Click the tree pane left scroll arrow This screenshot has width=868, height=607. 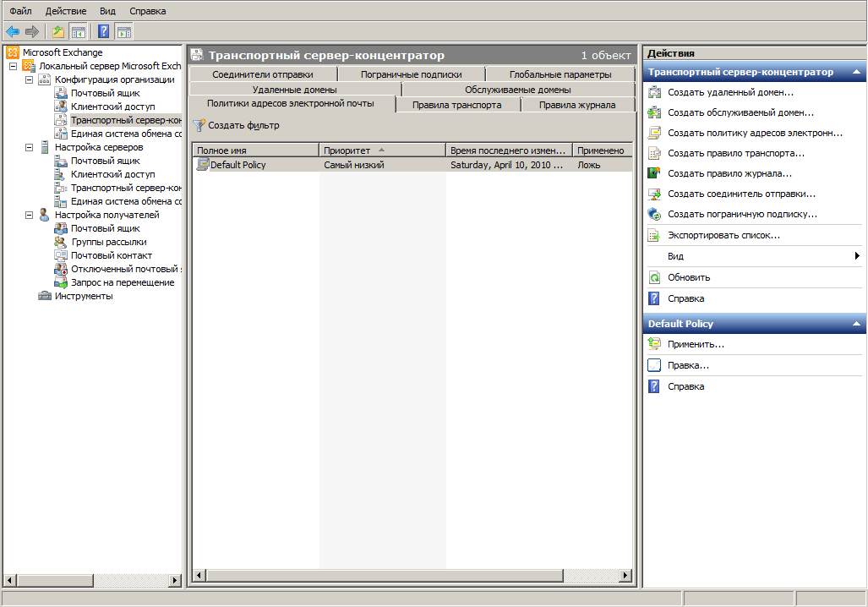click(x=9, y=581)
